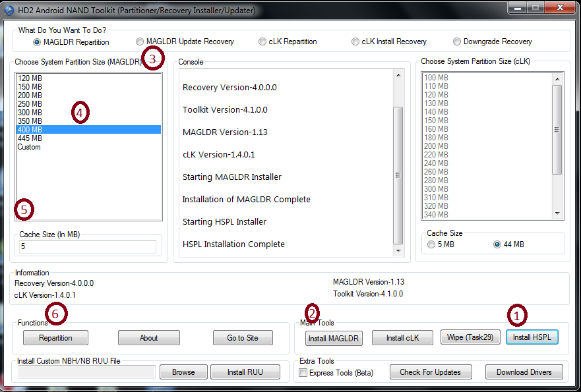This screenshot has height=392, width=581.
Task: Click Install HSPL button
Action: coord(532,337)
